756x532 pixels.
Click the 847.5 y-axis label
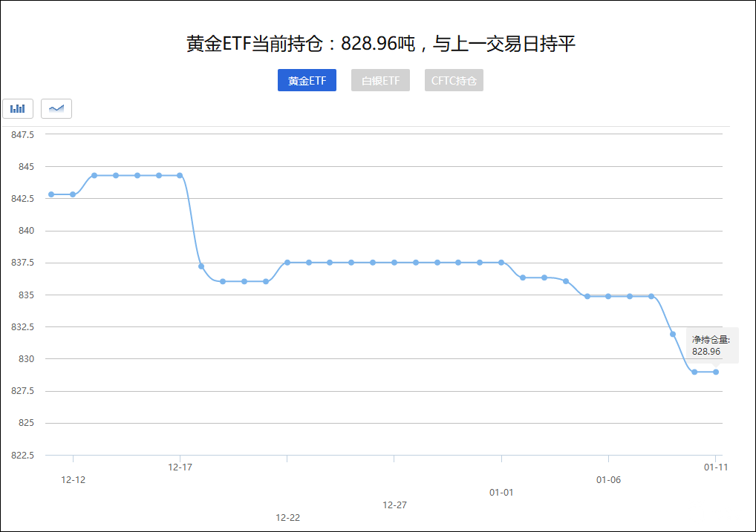[x=25, y=134]
